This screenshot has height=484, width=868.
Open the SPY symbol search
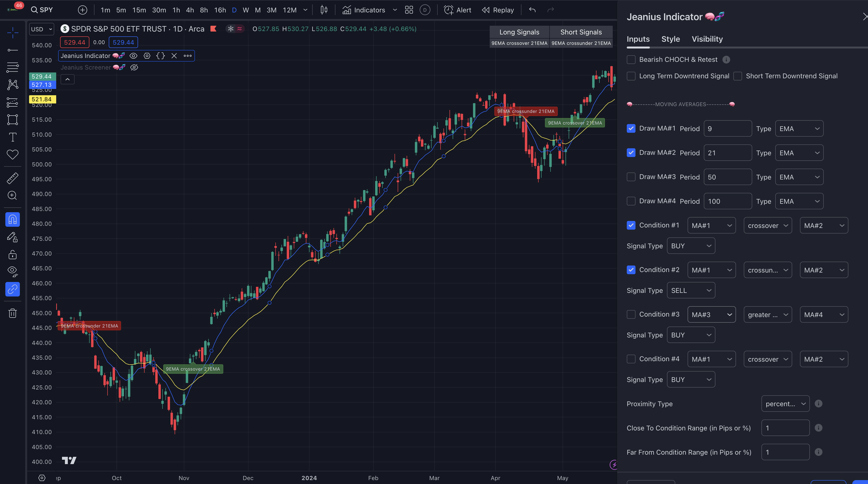point(42,10)
